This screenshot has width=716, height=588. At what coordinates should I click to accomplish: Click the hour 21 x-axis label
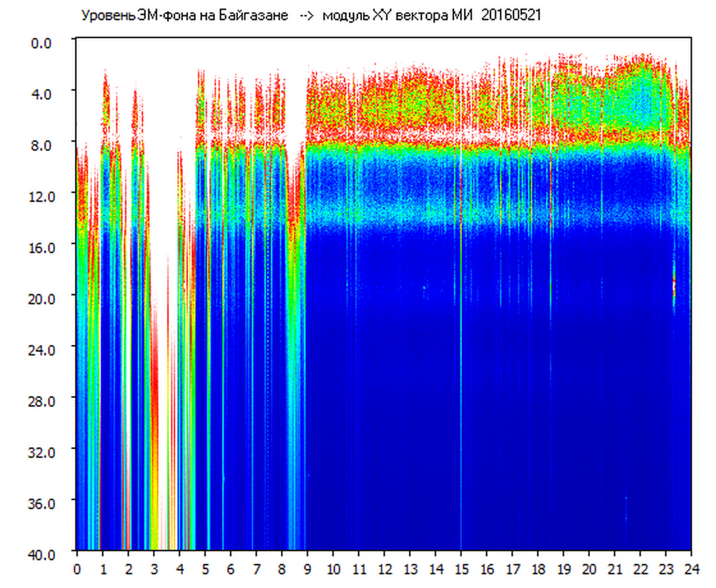pos(614,568)
